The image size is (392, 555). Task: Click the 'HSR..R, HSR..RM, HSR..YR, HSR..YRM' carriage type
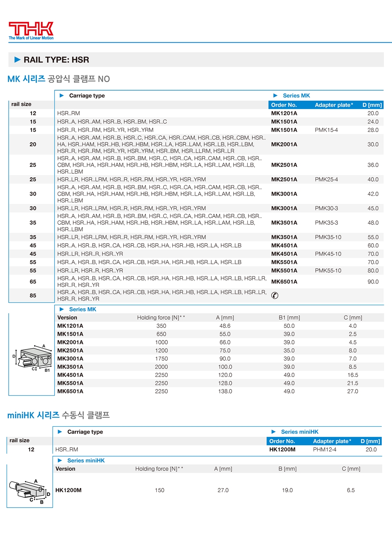pyautogui.click(x=105, y=130)
